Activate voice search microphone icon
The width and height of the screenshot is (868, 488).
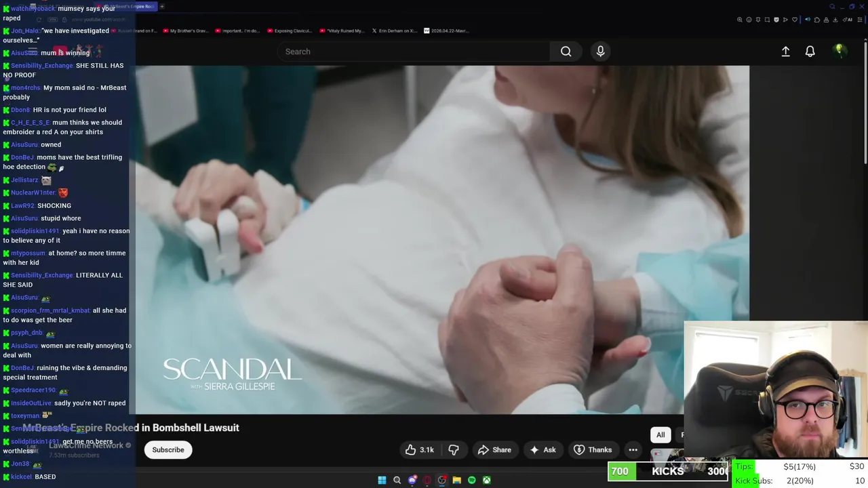[600, 52]
